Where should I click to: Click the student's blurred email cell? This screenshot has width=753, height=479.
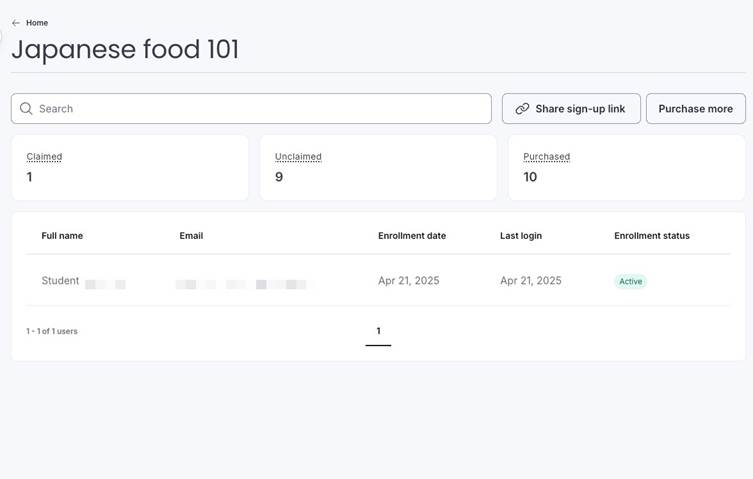241,284
